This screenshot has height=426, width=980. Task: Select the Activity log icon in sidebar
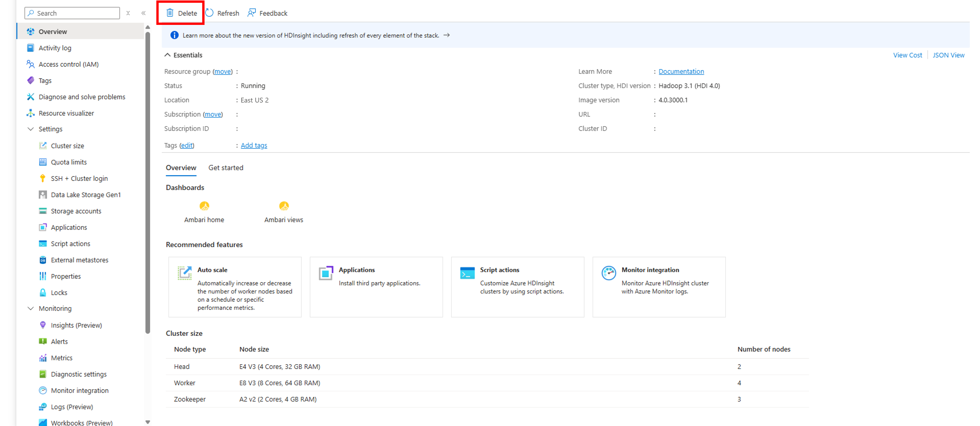30,47
